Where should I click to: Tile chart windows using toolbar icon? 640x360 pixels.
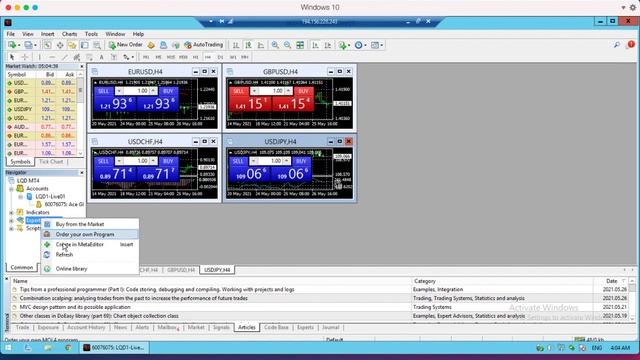click(300, 45)
